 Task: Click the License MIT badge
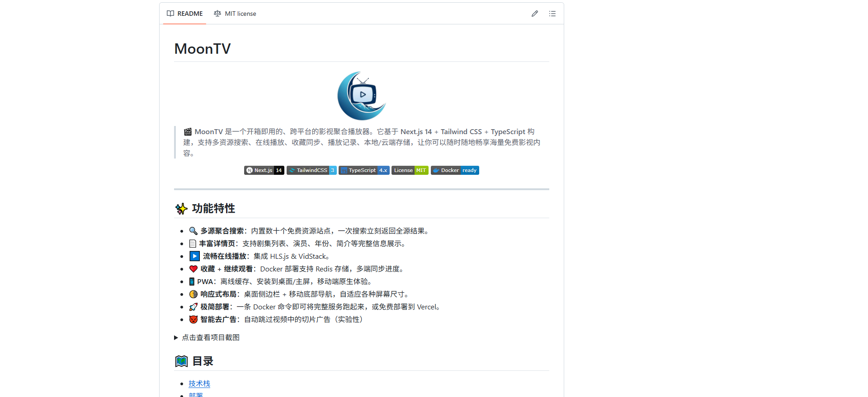pyautogui.click(x=410, y=170)
